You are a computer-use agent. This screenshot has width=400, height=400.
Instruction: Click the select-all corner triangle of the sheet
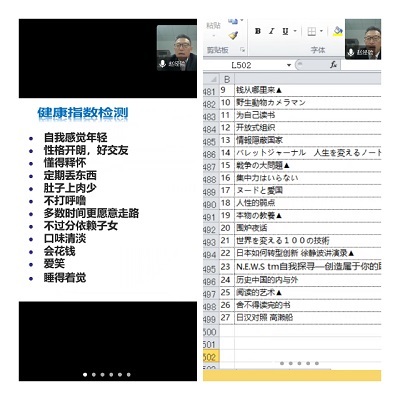212,79
